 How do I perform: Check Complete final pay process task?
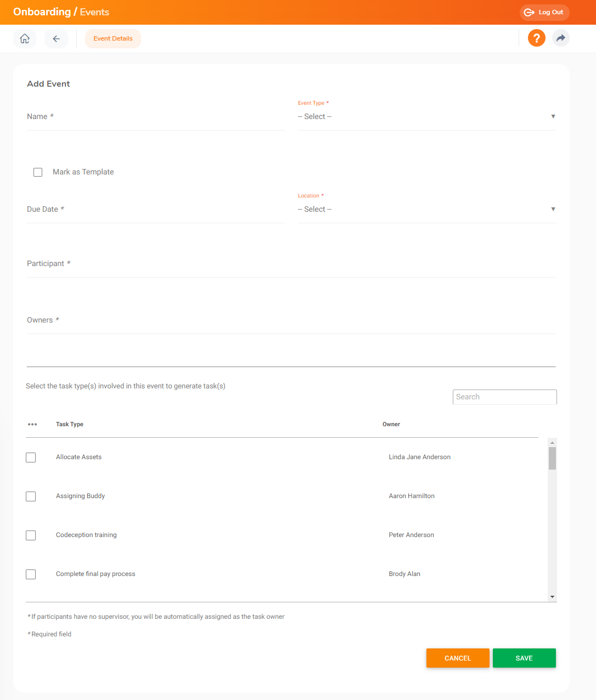[30, 574]
